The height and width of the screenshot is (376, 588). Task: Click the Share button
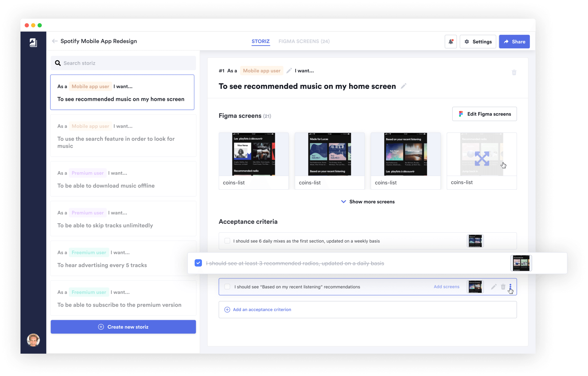pyautogui.click(x=514, y=41)
